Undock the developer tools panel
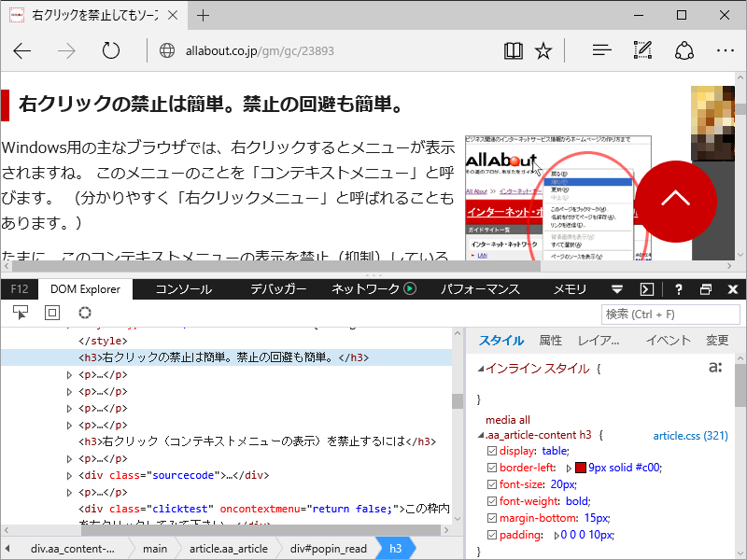The height and width of the screenshot is (560, 747). (x=706, y=289)
